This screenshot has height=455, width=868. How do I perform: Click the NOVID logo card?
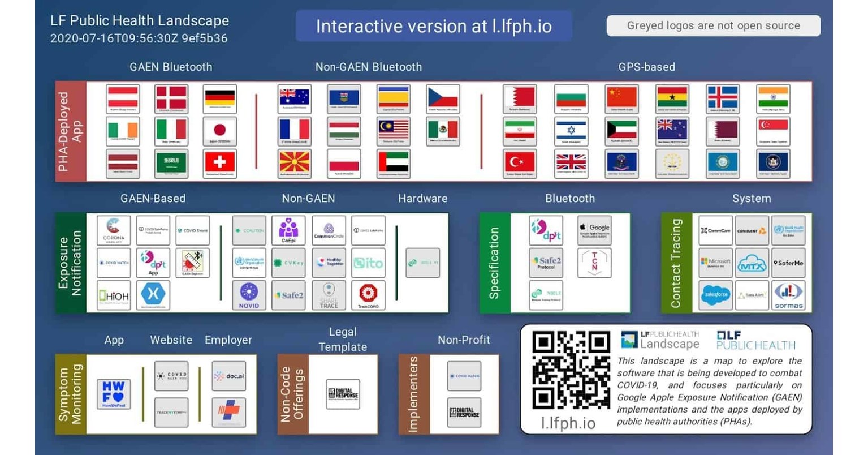pyautogui.click(x=249, y=295)
